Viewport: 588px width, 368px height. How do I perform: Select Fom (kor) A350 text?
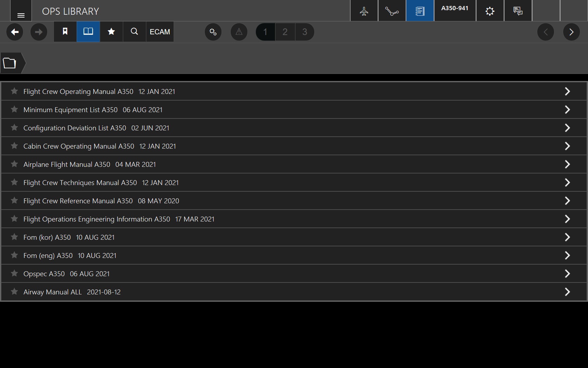[x=47, y=237]
